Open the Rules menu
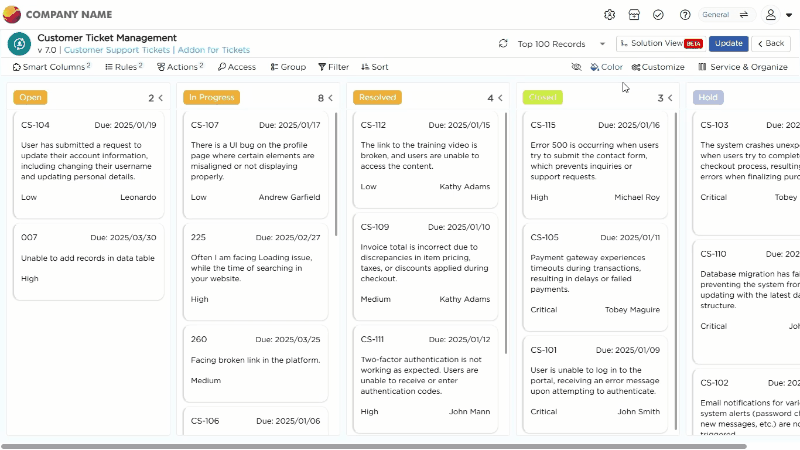800x450 pixels. tap(123, 67)
